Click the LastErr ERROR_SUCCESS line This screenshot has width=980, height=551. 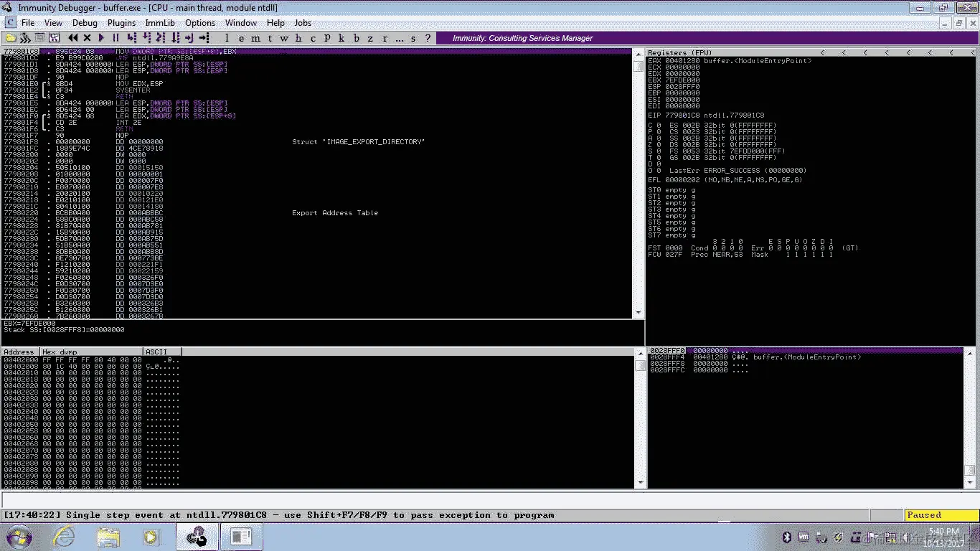(738, 171)
